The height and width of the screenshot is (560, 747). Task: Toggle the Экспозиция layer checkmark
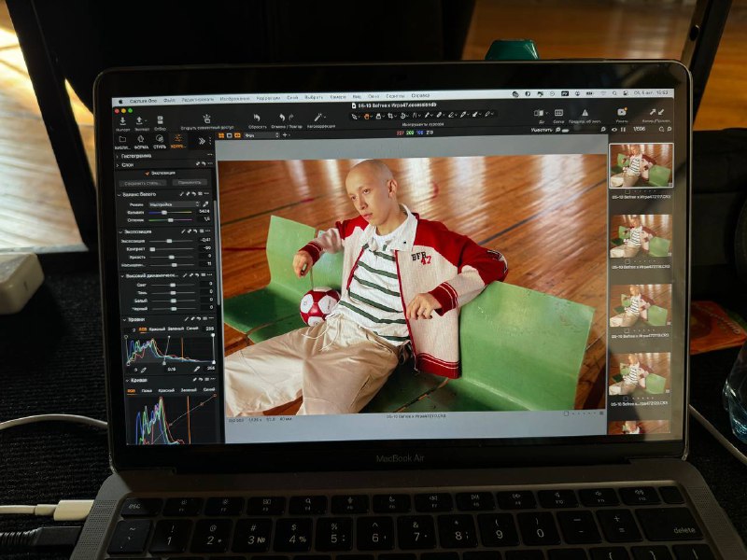pos(148,174)
